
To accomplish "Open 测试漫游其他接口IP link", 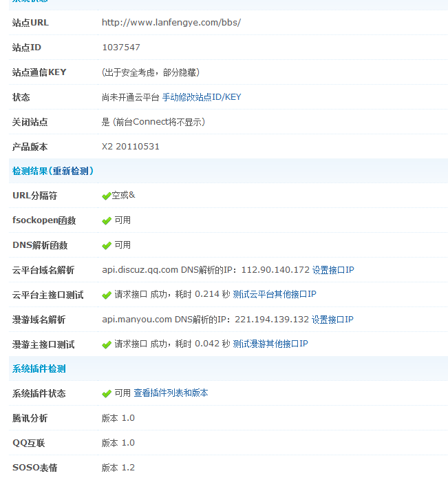I will [270, 344].
